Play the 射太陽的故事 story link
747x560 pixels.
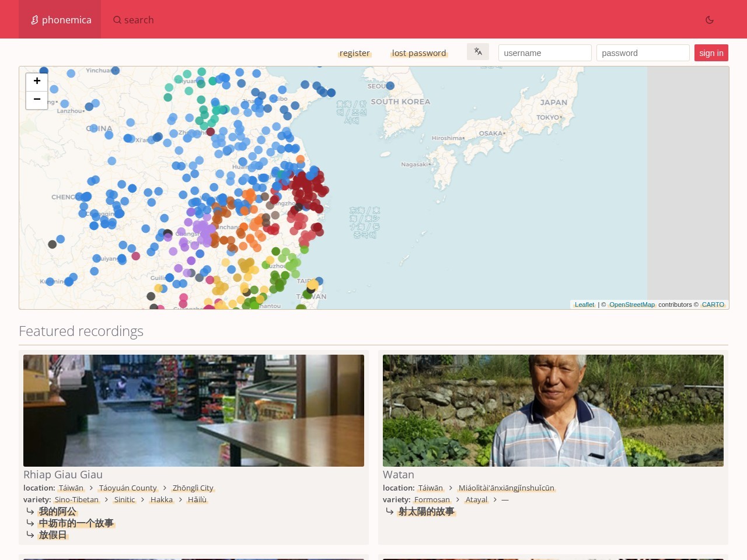click(x=426, y=512)
